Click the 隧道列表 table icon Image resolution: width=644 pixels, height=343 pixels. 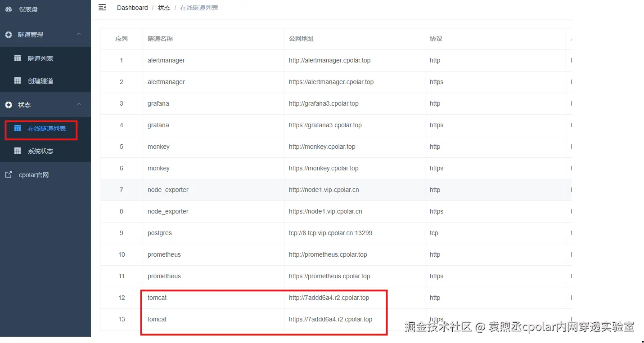coord(18,58)
